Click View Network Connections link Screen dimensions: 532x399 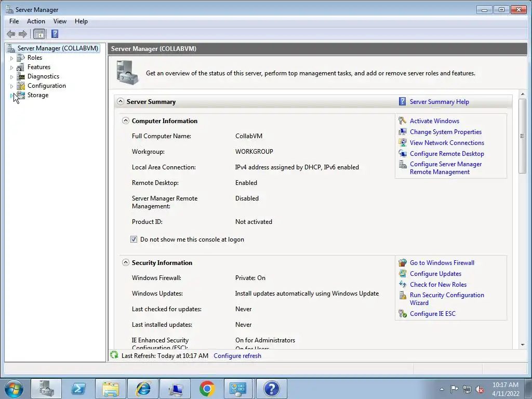(447, 142)
